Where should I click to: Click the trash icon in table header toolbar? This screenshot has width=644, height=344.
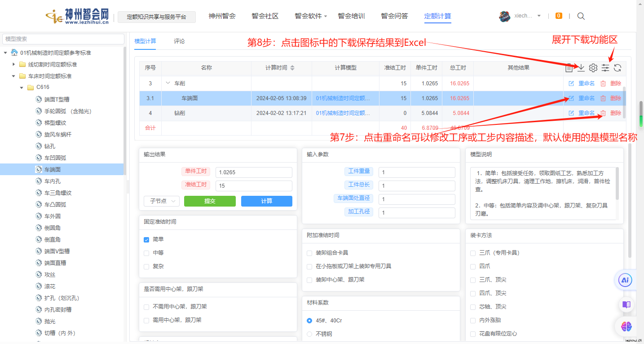(569, 68)
